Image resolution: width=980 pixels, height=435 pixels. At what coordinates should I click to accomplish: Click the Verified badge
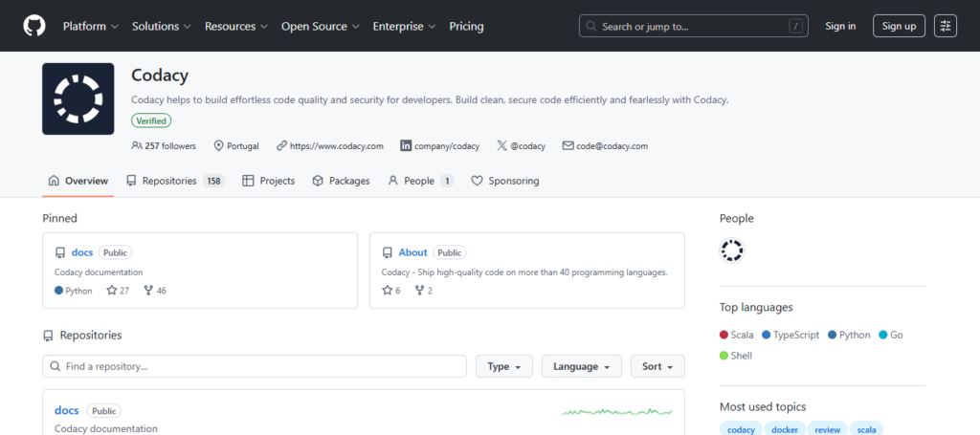(x=151, y=120)
